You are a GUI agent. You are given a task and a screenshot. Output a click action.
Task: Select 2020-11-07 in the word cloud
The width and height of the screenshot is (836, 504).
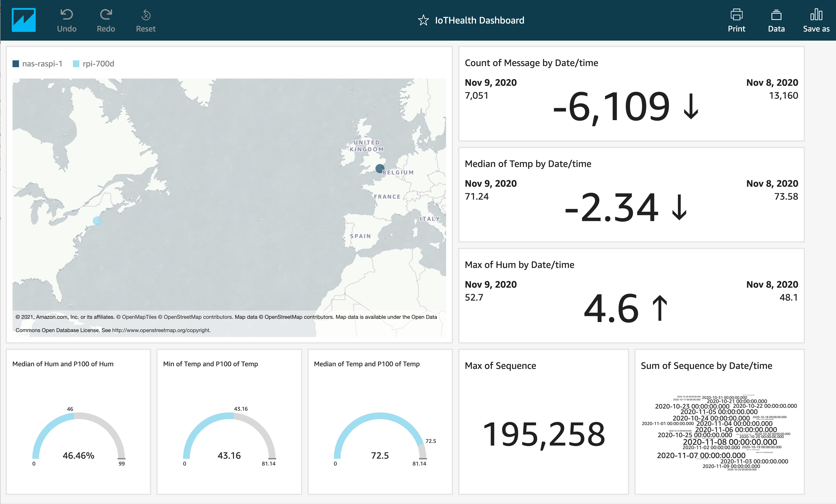coord(701,455)
